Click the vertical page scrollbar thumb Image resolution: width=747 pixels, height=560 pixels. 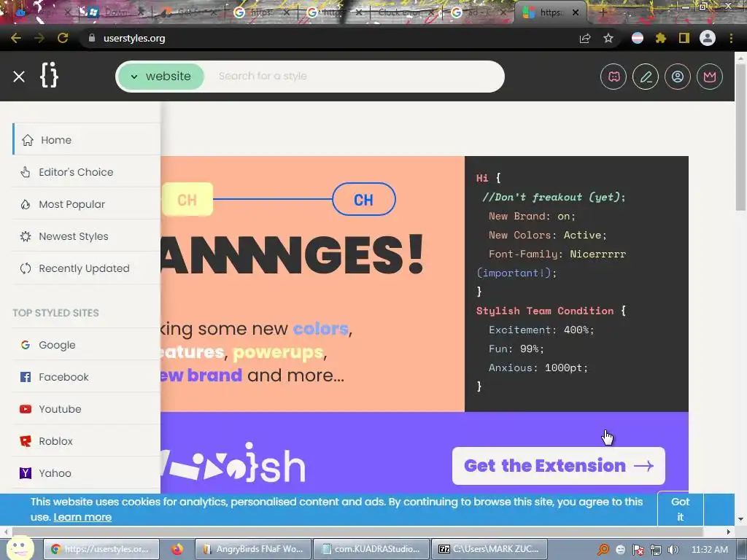tap(740, 138)
